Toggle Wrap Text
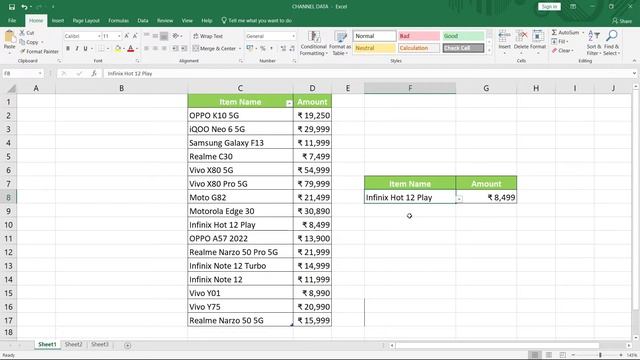The width and height of the screenshot is (640, 360). coord(208,36)
